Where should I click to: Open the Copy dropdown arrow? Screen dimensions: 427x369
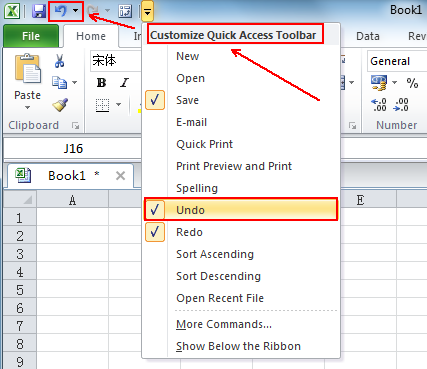click(x=74, y=82)
